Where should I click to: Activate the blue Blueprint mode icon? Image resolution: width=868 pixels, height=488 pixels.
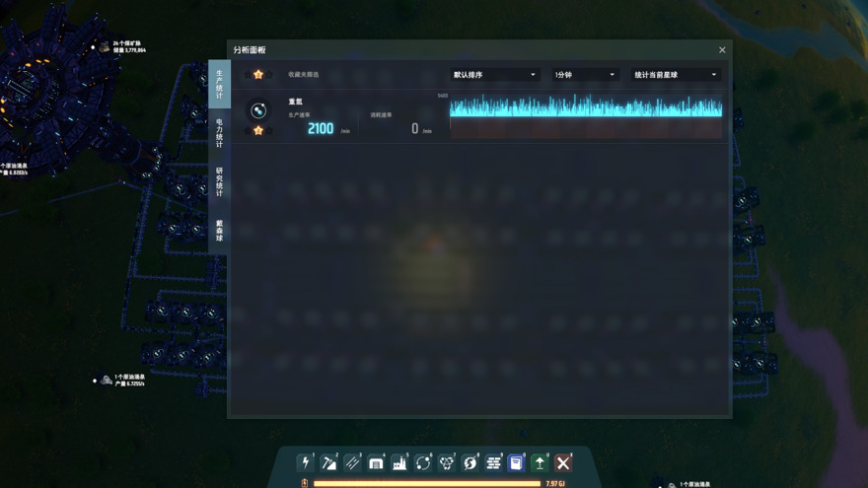coord(516,462)
